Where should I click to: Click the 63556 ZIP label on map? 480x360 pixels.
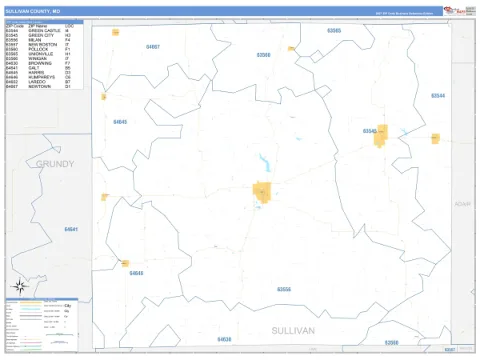284,289
